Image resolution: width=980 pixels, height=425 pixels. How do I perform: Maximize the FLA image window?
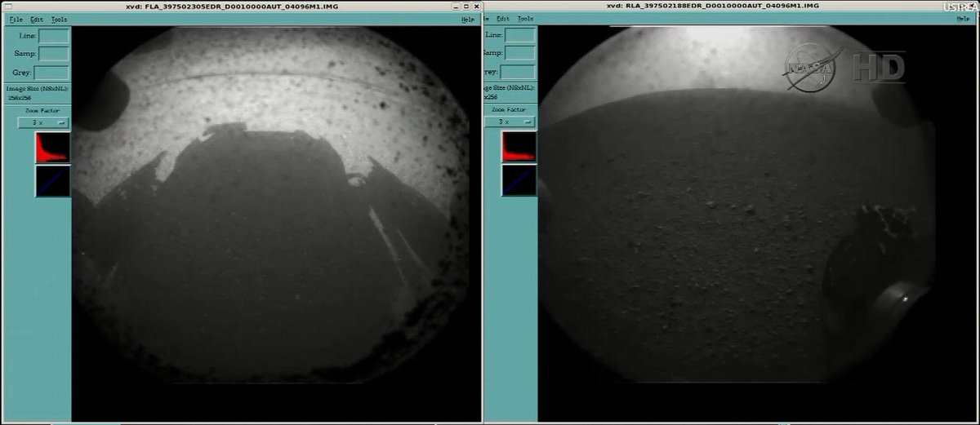click(465, 6)
